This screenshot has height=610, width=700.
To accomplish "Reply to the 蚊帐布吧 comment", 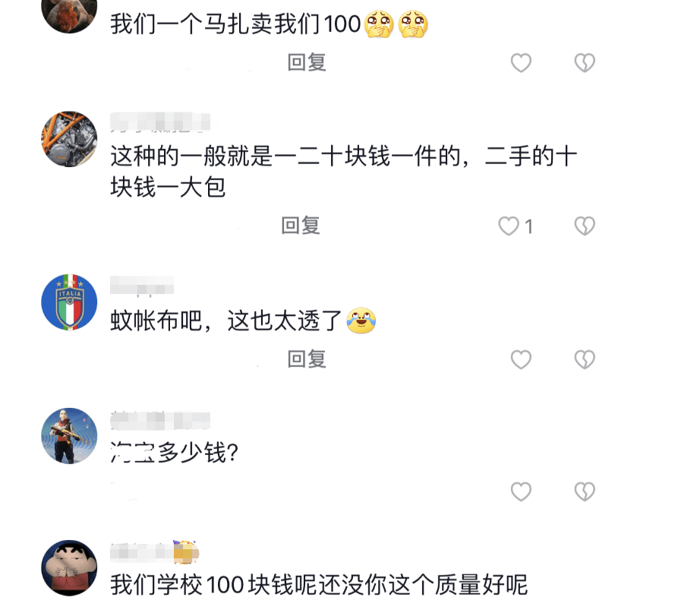I will pos(307,359).
